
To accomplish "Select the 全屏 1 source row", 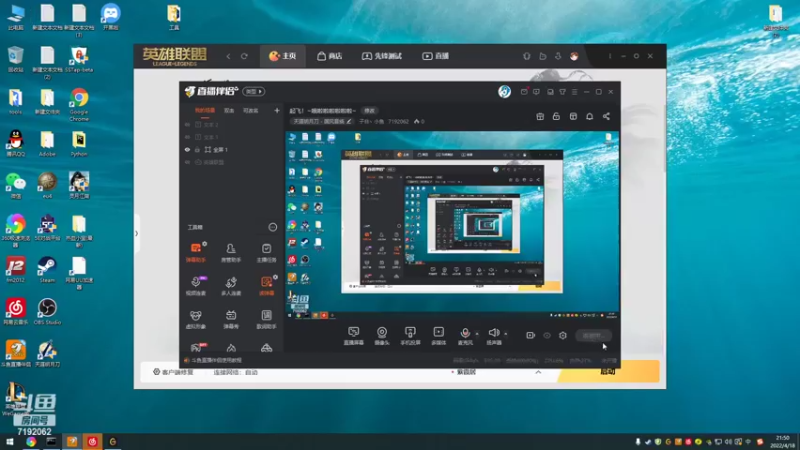I will 232,149.
